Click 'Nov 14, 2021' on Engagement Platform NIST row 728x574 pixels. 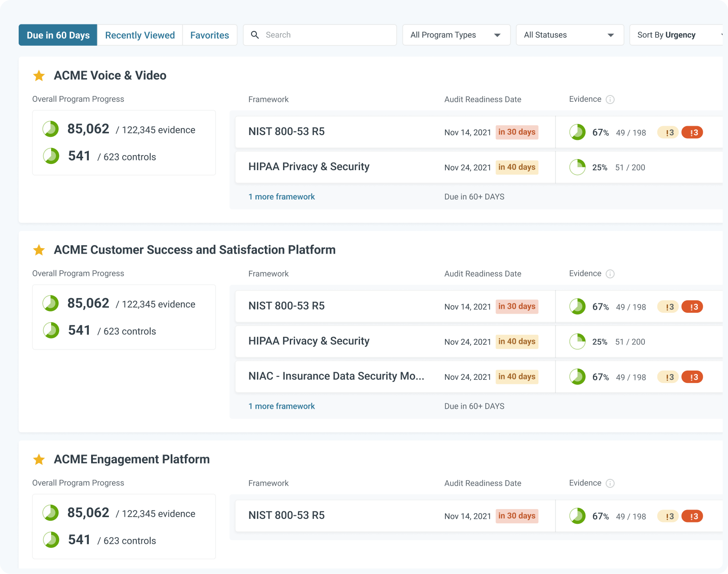tap(468, 516)
